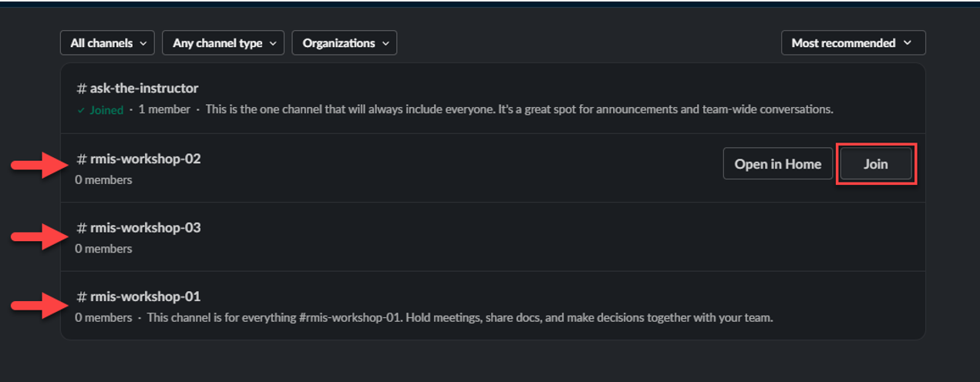Expand the "Any channel type" dropdown
Image resolution: width=980 pixels, height=382 pixels.
click(x=223, y=43)
